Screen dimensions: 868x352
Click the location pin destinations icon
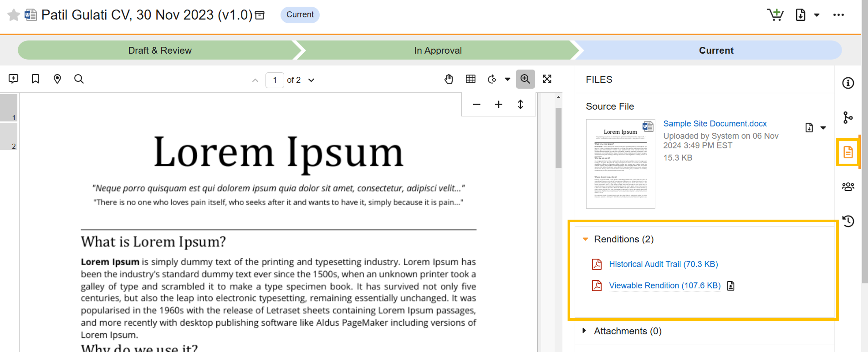pos(57,79)
